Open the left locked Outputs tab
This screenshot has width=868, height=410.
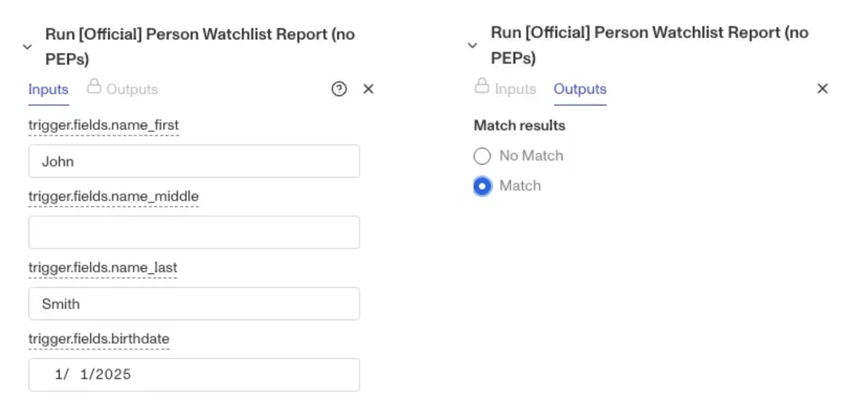click(132, 89)
